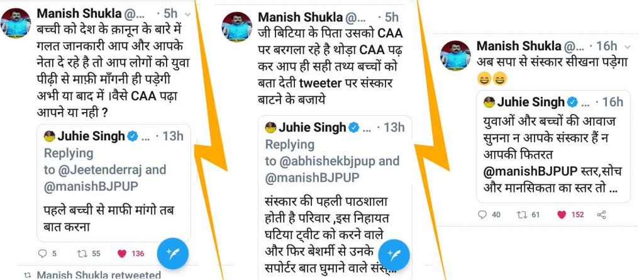Open Juhie Singh name in left quoted tweet
The height and width of the screenshot is (280, 644).
[91, 136]
